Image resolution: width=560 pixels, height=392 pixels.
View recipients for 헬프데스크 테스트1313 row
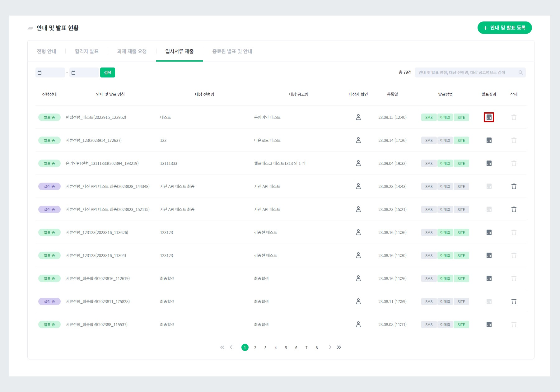coord(358,163)
